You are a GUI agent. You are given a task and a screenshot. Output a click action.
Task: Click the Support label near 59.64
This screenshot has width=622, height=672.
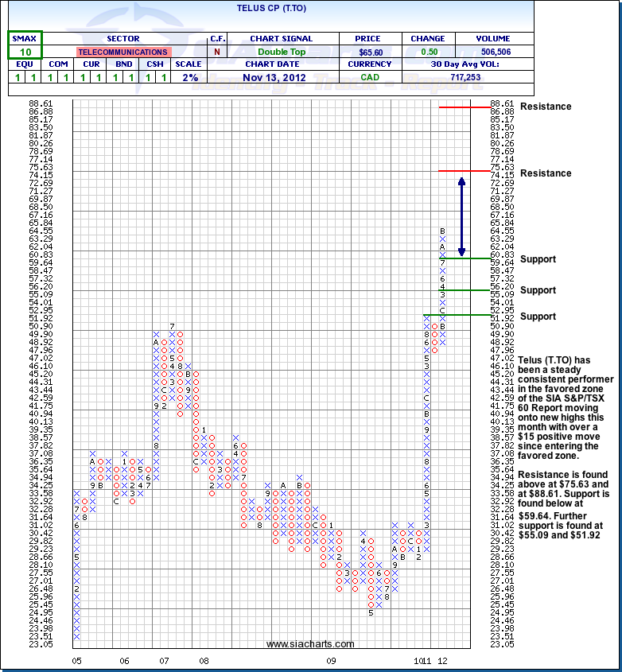point(538,259)
